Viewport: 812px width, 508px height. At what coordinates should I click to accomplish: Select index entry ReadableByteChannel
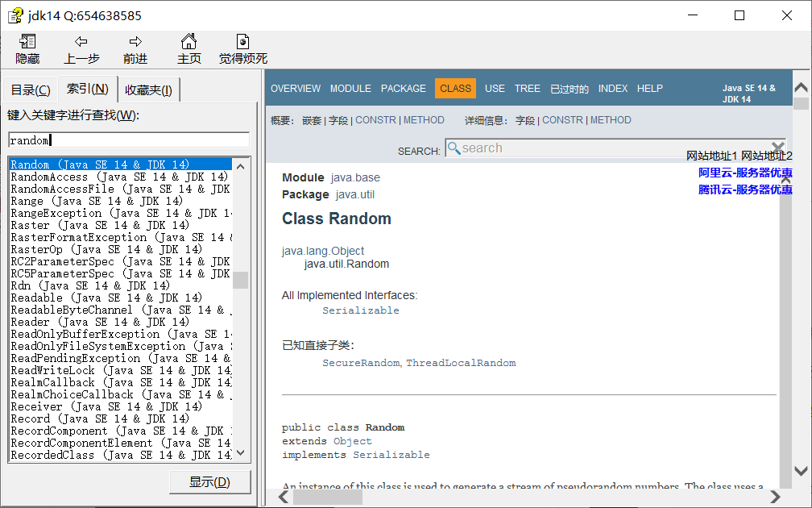(121, 310)
